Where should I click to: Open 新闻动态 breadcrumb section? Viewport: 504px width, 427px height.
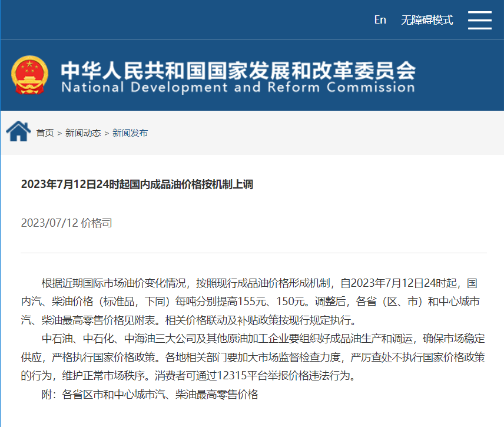[83, 133]
